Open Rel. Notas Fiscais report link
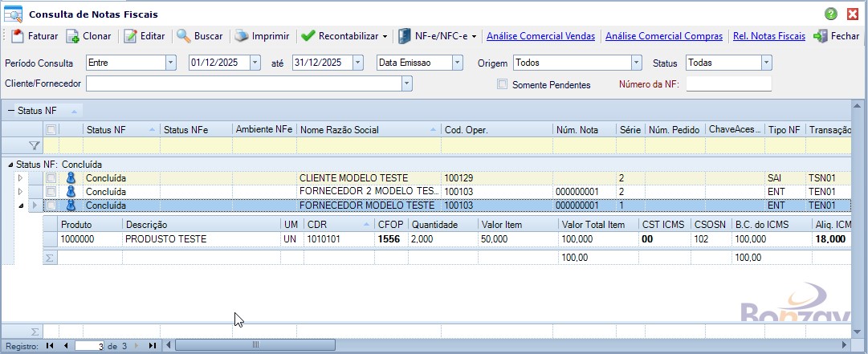The width and height of the screenshot is (868, 354). tap(768, 36)
